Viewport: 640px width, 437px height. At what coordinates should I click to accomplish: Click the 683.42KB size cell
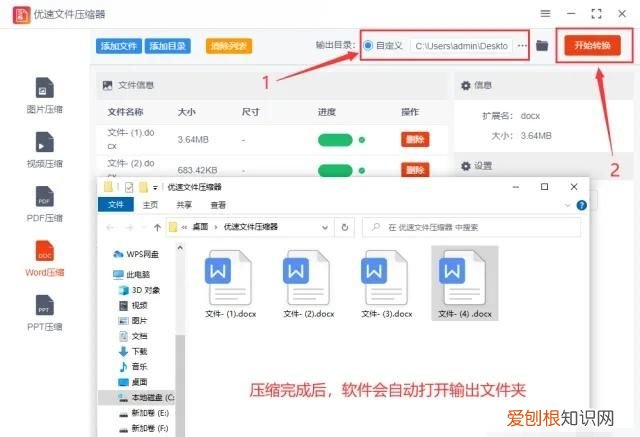click(x=197, y=170)
